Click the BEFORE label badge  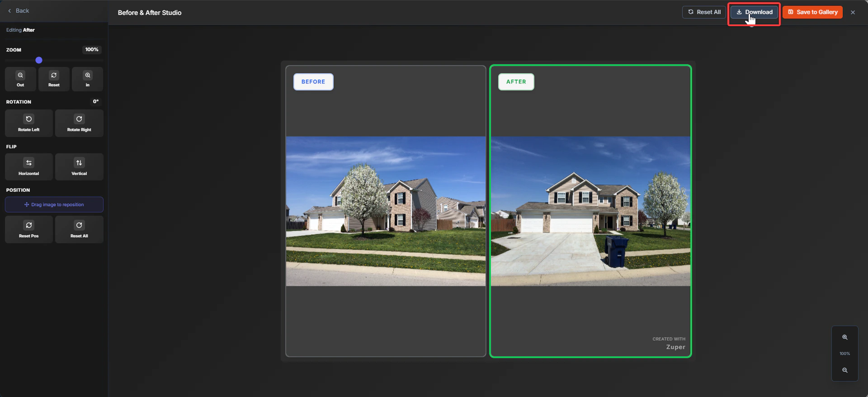313,82
